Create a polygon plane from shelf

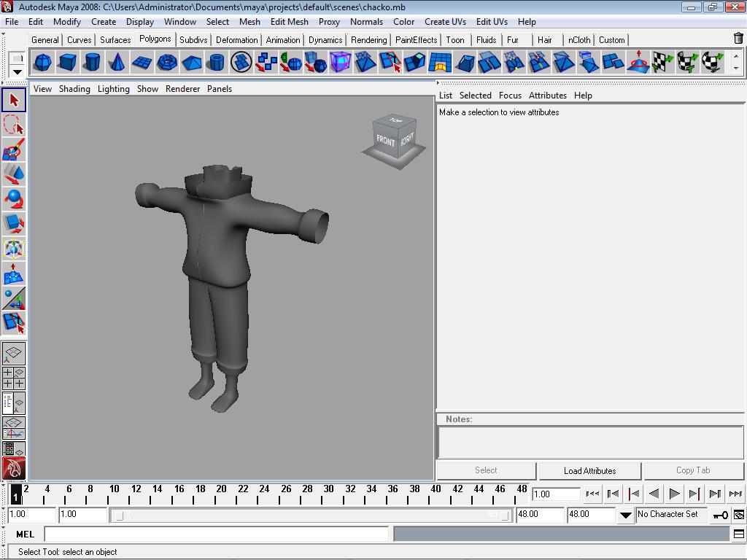click(142, 63)
